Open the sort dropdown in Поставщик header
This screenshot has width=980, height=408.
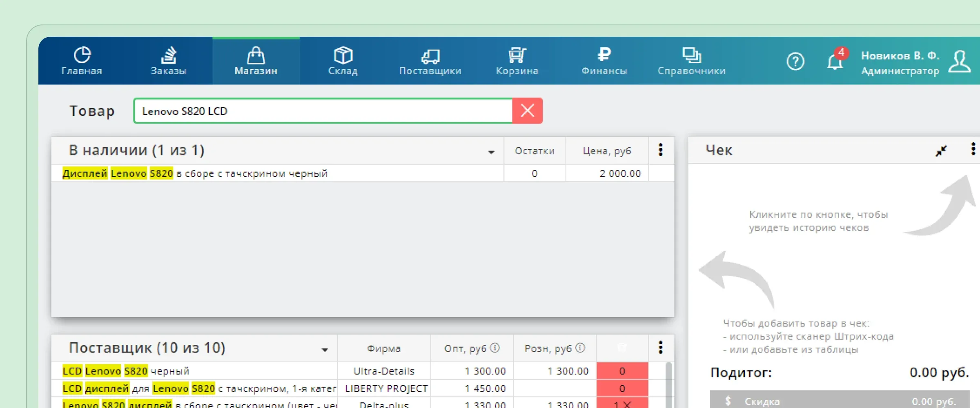[325, 349]
